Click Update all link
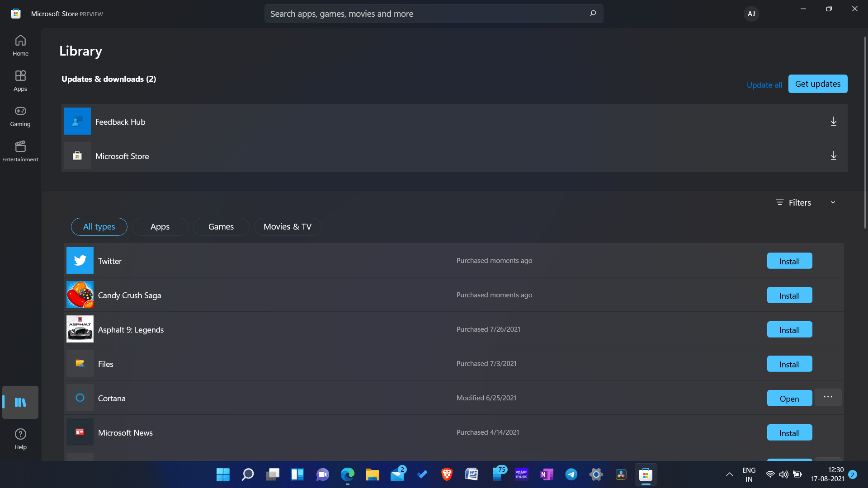 (x=764, y=84)
